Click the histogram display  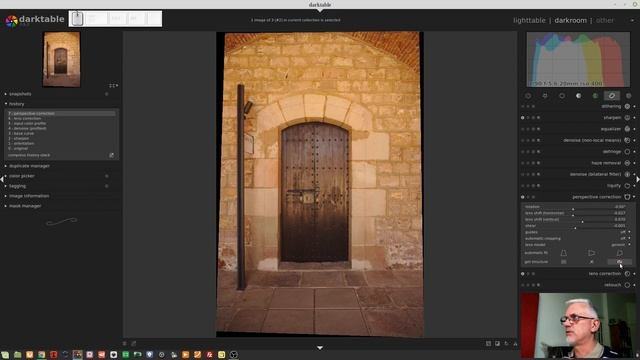tap(578, 60)
